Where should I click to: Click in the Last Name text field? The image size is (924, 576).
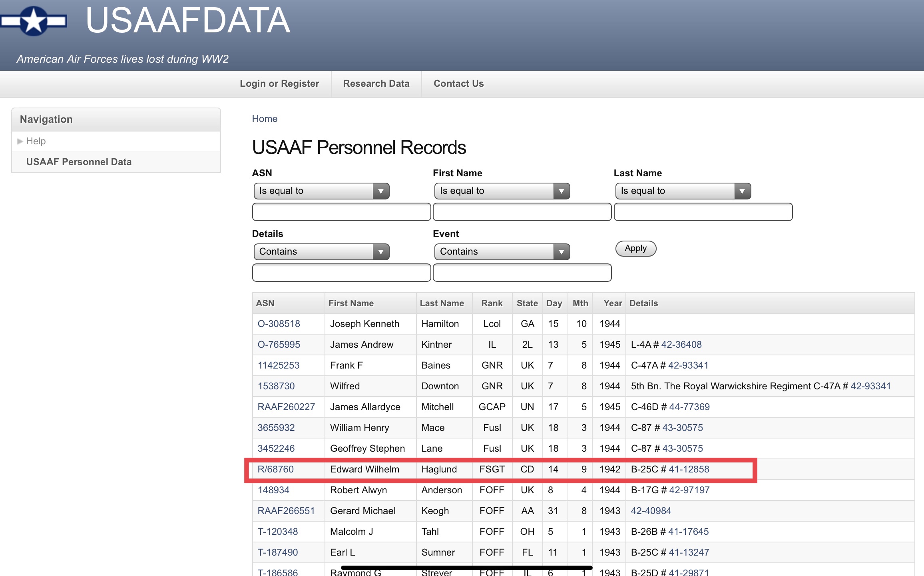(703, 212)
